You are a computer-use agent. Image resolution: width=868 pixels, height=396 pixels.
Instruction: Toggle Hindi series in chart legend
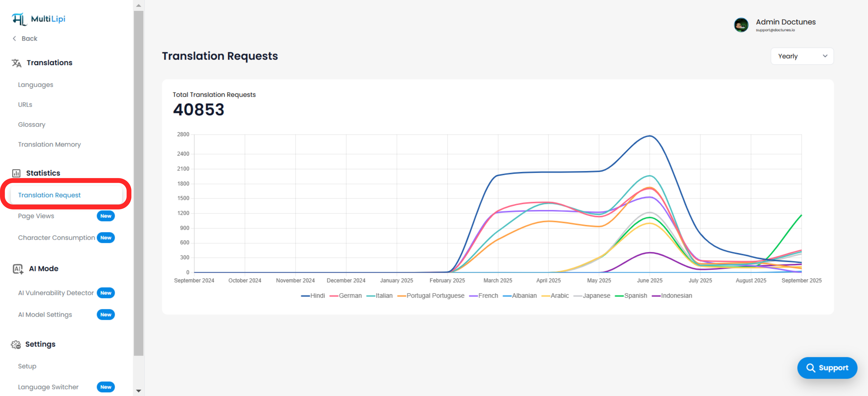tap(313, 296)
